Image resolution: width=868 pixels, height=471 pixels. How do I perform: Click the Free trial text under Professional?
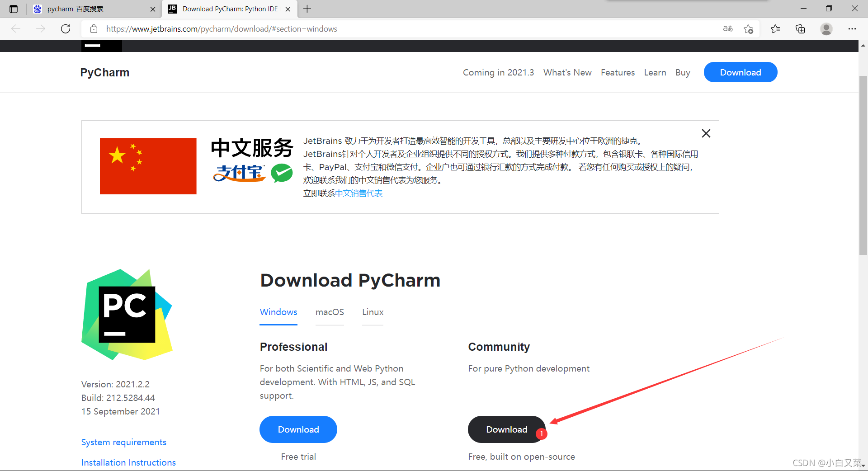tap(298, 457)
